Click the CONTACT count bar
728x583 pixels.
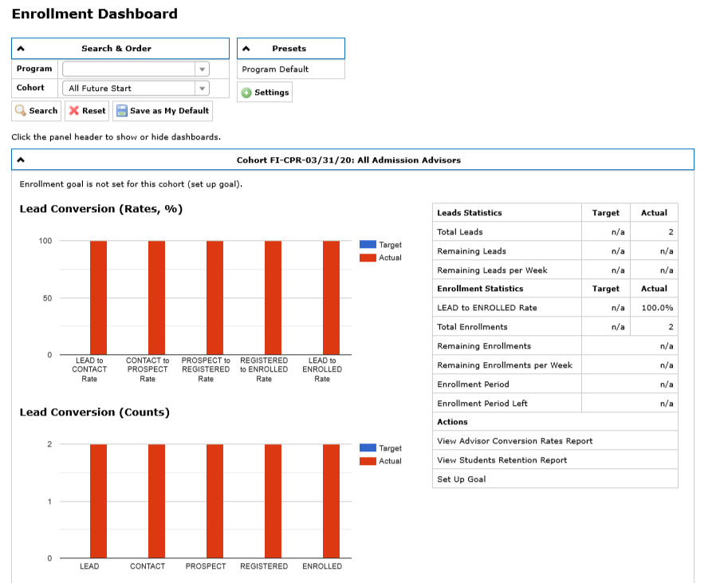(x=156, y=501)
